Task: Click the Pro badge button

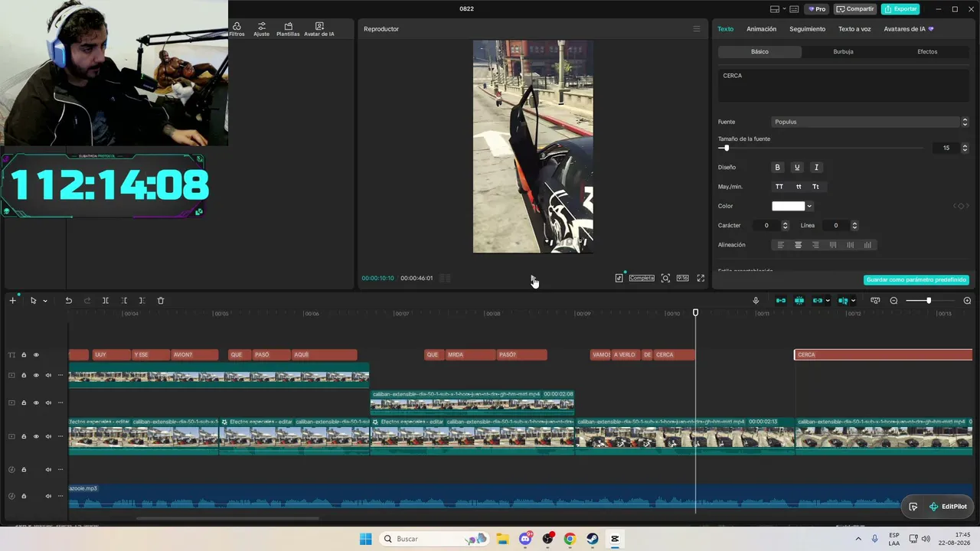Action: tap(816, 9)
